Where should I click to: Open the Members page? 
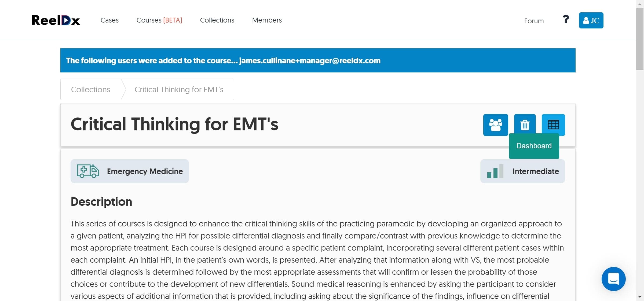click(x=267, y=20)
